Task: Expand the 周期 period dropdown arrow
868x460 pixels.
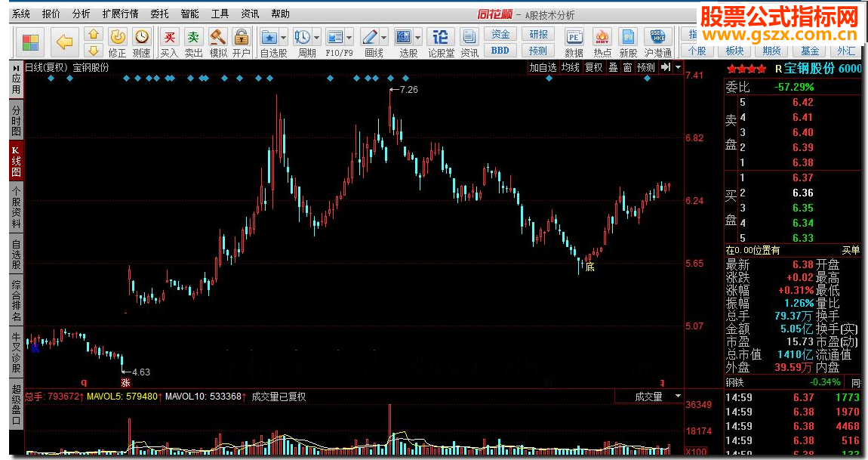Action: click(317, 37)
